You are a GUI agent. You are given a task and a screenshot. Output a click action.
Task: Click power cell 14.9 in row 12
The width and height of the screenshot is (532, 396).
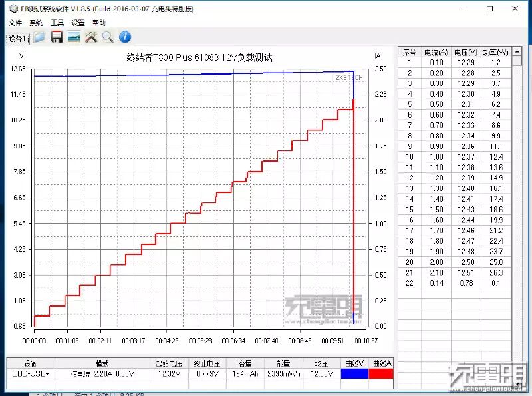[x=495, y=178]
